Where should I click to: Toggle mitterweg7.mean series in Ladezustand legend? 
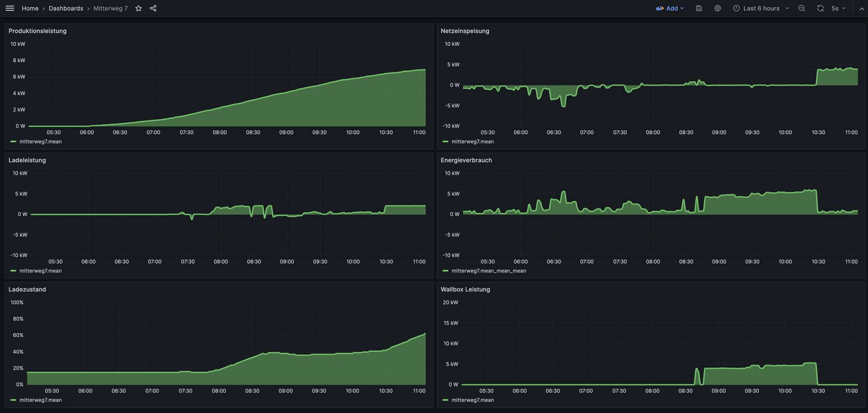[40, 400]
